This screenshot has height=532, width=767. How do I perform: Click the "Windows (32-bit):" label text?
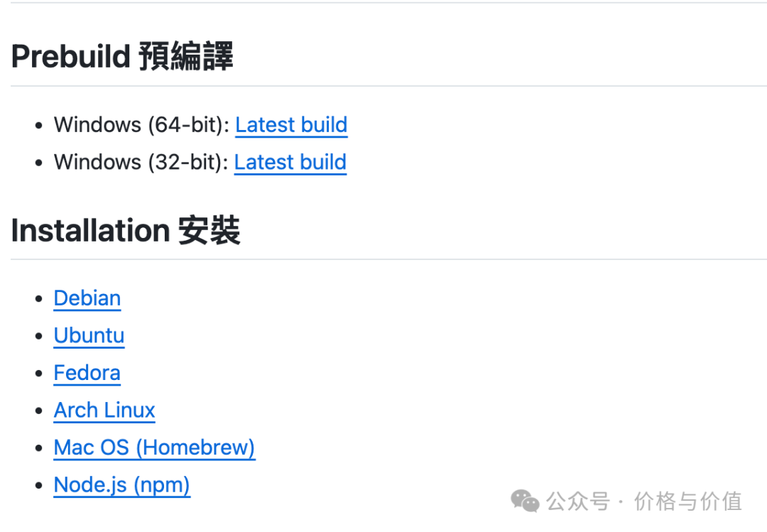(x=141, y=163)
